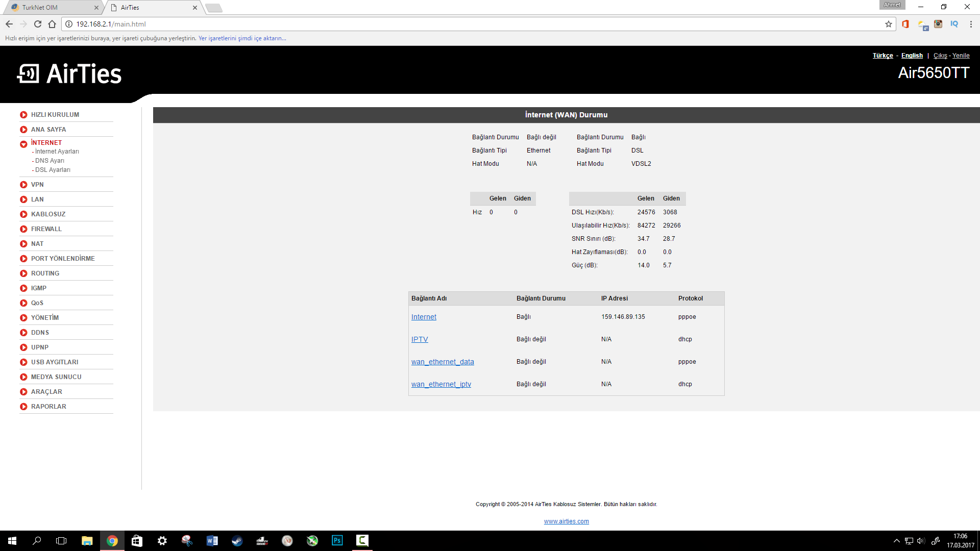
Task: Reload the page with browser refresh
Action: pos(38,24)
